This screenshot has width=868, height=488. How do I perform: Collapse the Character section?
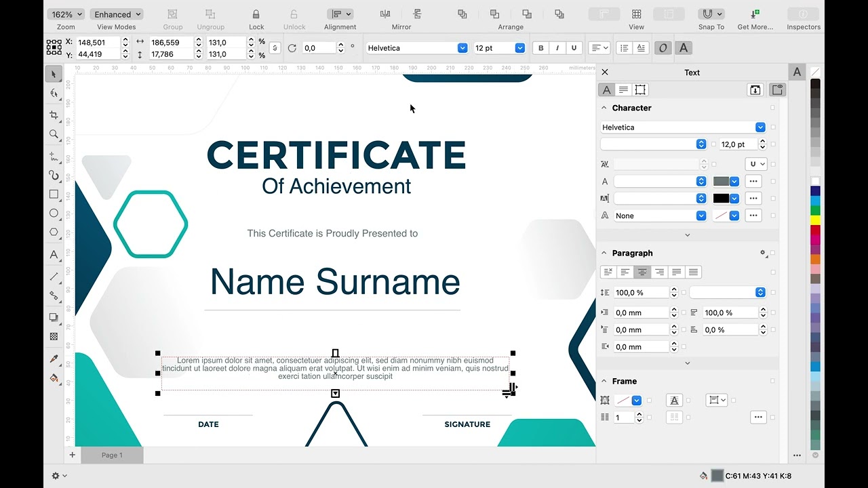(x=604, y=108)
